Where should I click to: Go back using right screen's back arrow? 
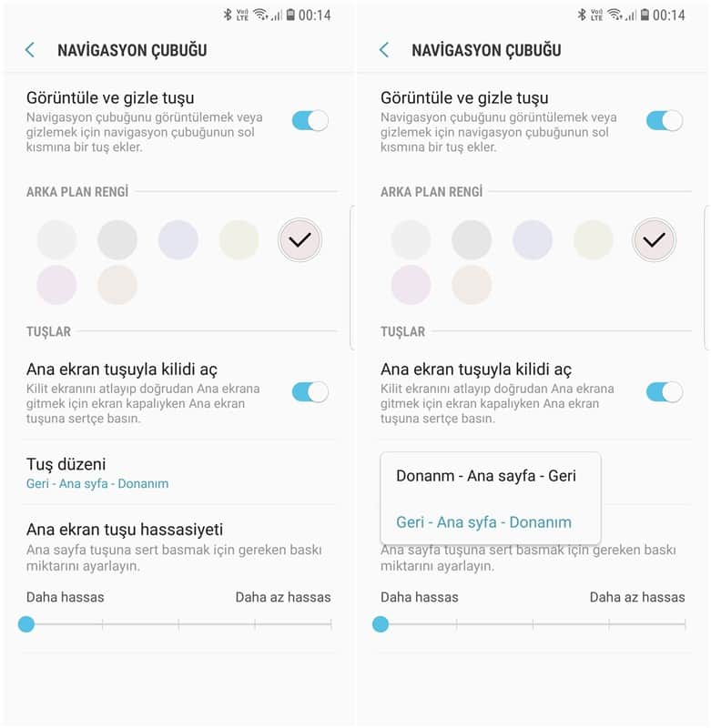click(384, 50)
